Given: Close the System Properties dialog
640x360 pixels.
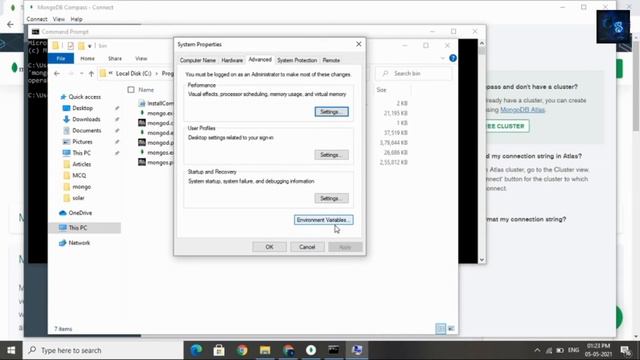Looking at the screenshot, I should click(358, 44).
